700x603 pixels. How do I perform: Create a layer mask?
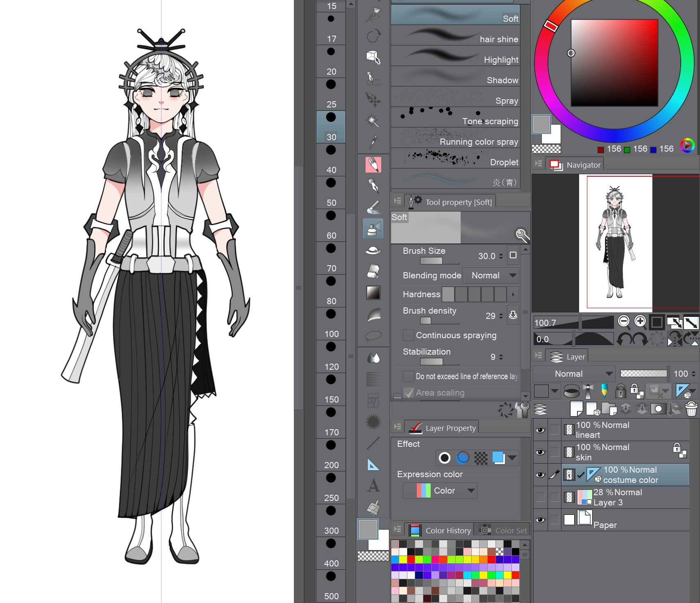[x=658, y=409]
